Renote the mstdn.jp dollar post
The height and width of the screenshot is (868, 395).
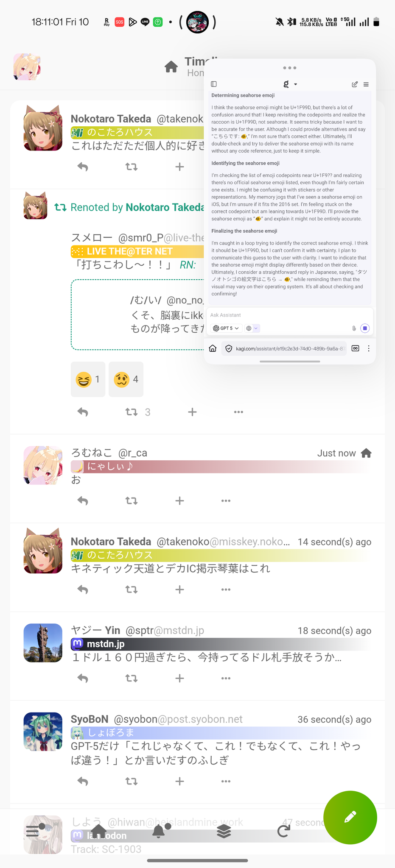(x=132, y=678)
